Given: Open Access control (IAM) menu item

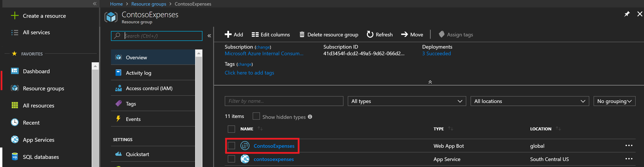Looking at the screenshot, I should click(153, 88).
